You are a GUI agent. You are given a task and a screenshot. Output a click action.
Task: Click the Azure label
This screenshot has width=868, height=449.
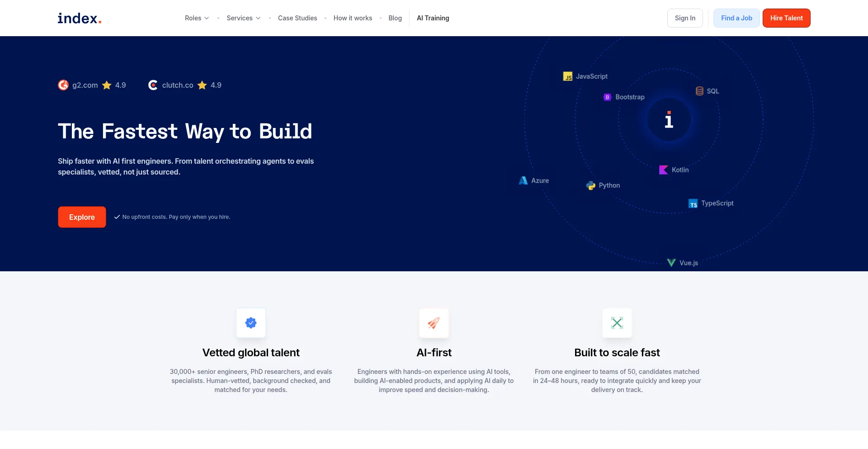(540, 180)
